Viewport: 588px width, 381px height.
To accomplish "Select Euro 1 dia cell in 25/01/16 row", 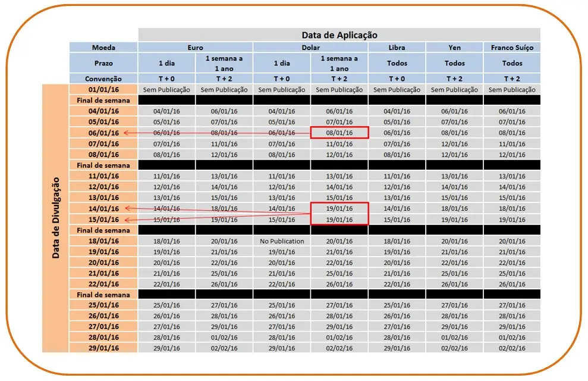I will pos(166,305).
